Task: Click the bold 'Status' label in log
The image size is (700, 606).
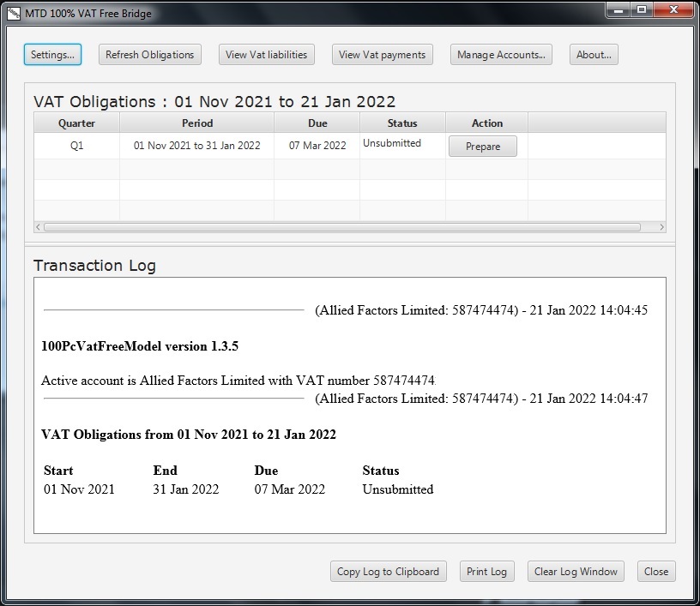Action: (x=381, y=471)
